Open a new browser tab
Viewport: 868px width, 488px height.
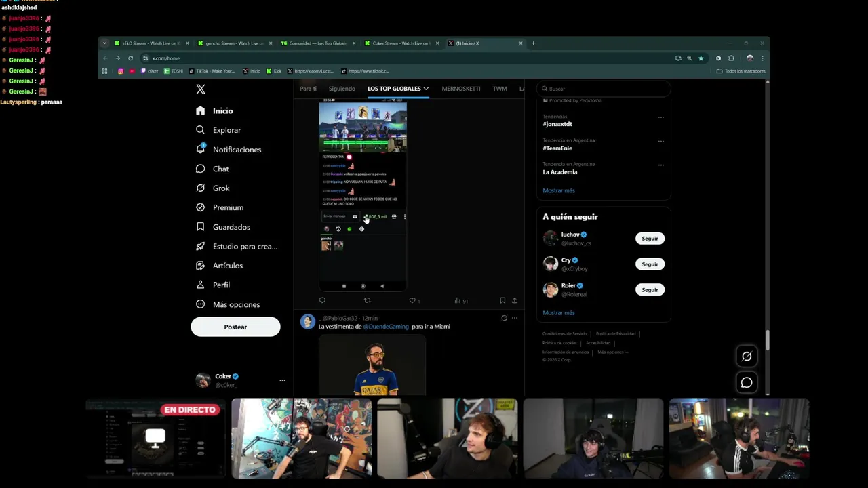[533, 43]
